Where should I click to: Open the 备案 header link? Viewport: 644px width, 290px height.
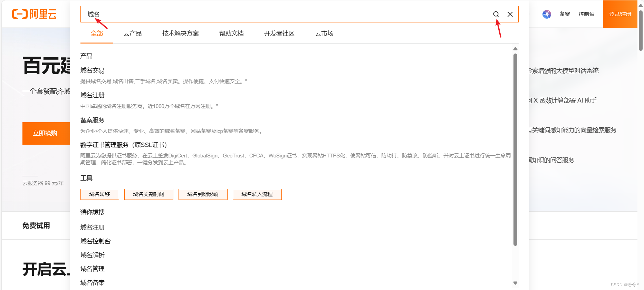click(x=565, y=14)
